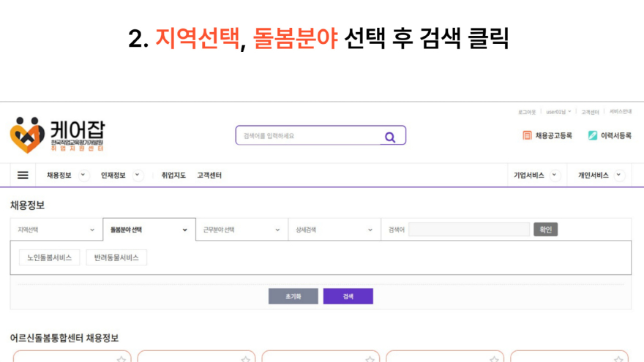Select the 노인돌봄서비스 care option
The image size is (644, 362).
(x=50, y=257)
